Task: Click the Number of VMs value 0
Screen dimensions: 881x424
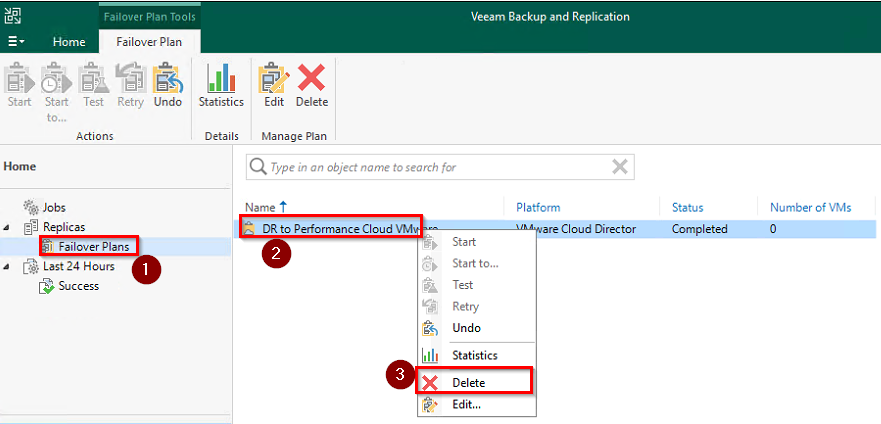Action: [x=773, y=229]
